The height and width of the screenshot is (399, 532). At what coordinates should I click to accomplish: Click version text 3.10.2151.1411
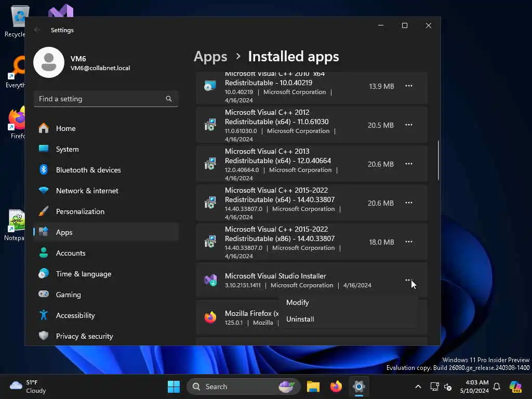pyautogui.click(x=243, y=285)
